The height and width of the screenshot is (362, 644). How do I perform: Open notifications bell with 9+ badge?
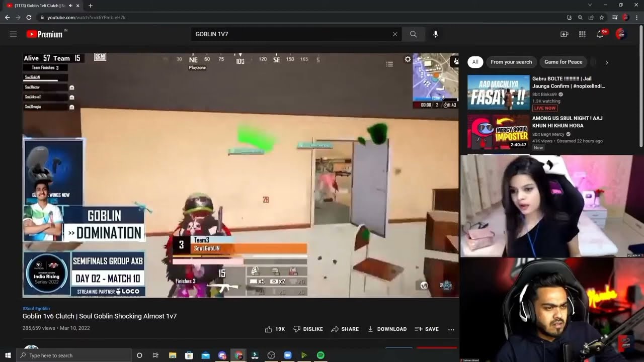pyautogui.click(x=600, y=34)
